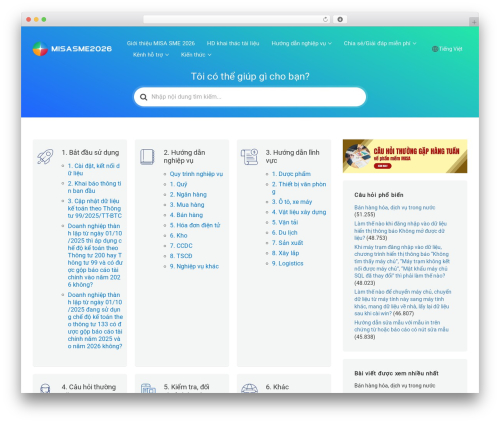Click the globe icon beside 6. Khác

point(249,388)
